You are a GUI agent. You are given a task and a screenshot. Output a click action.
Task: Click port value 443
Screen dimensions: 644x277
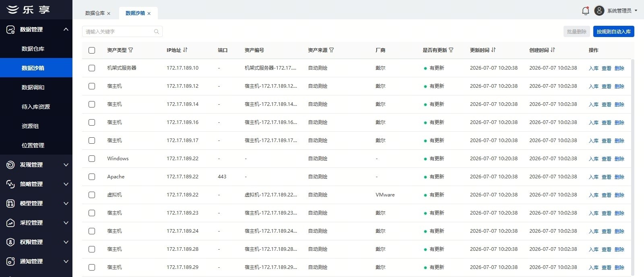[222, 177]
